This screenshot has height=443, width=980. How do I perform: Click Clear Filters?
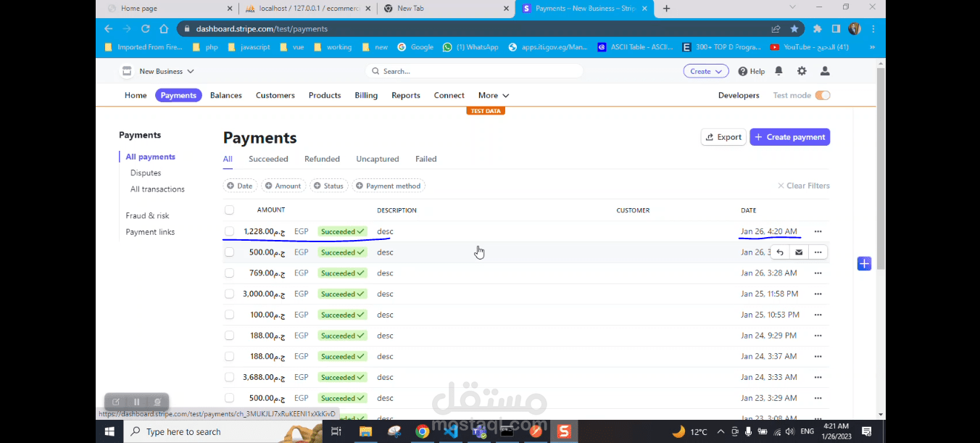(x=804, y=186)
